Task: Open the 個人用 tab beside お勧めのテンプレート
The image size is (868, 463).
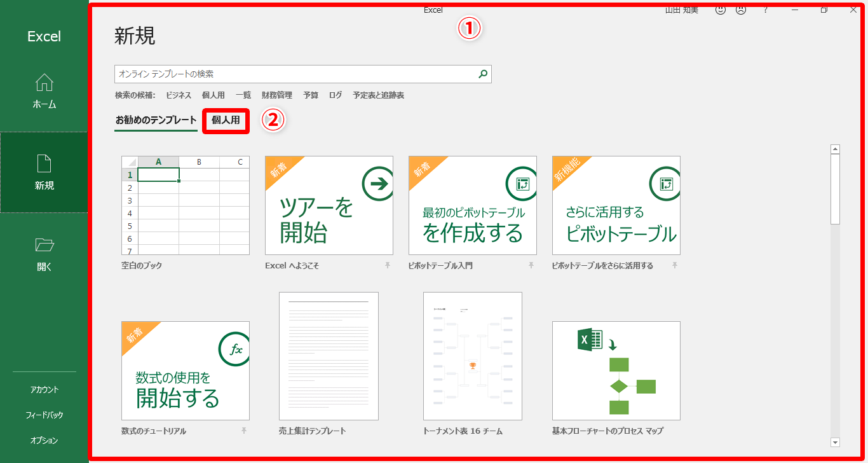Action: (x=226, y=120)
